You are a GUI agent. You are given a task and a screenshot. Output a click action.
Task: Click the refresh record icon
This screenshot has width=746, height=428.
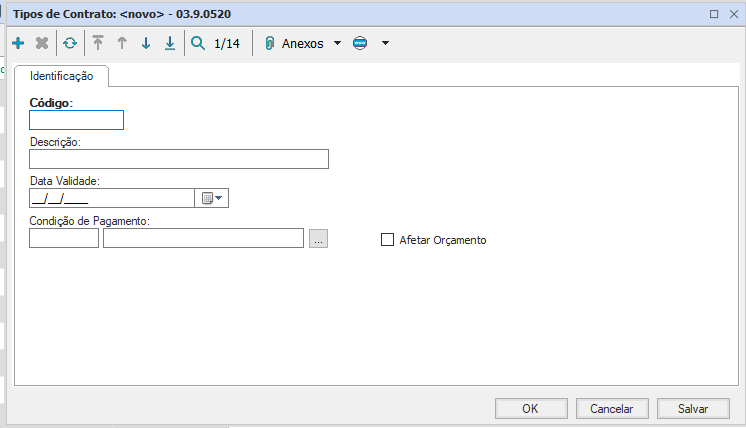[70, 43]
